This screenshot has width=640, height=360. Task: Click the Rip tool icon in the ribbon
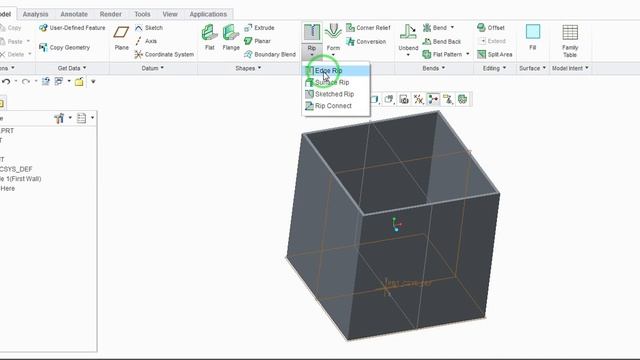312,32
